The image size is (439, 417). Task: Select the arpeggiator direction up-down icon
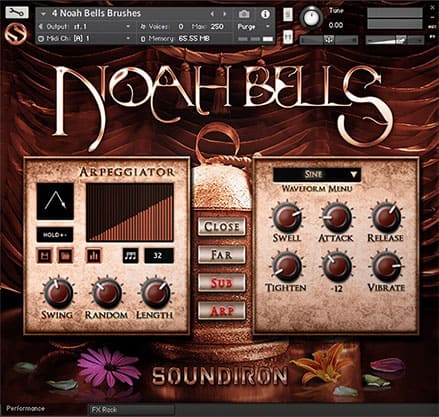point(55,201)
